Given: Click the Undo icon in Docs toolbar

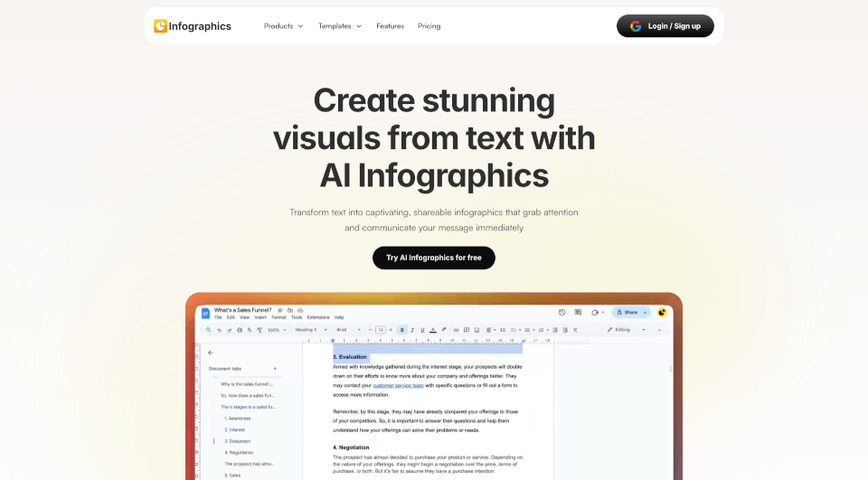Looking at the screenshot, I should point(219,331).
